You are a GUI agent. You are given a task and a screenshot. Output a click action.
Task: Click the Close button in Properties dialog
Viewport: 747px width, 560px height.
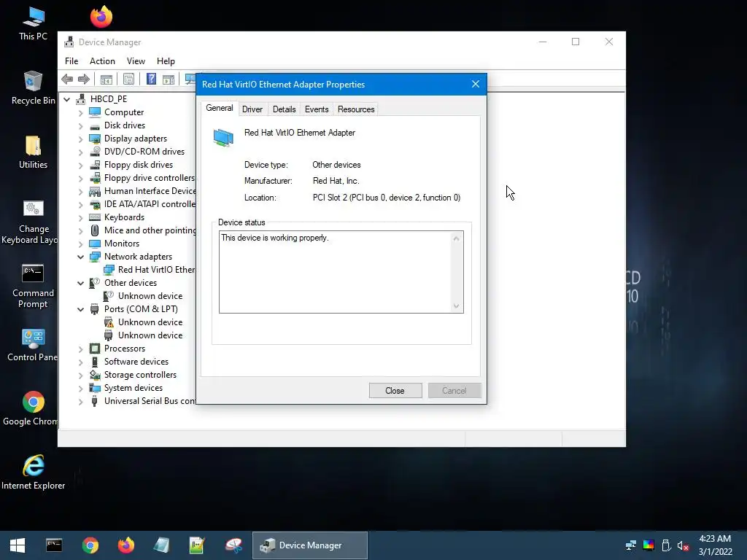coord(395,391)
